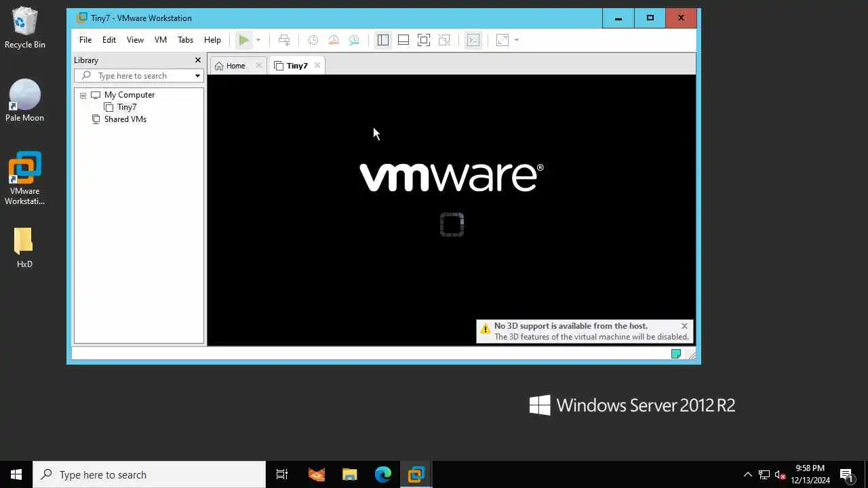Viewport: 868px width, 488px height.
Task: Close the Library panel
Action: click(198, 60)
